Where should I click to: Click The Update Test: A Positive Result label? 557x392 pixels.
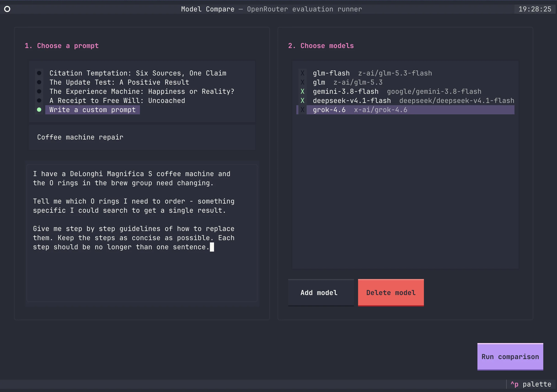(119, 82)
